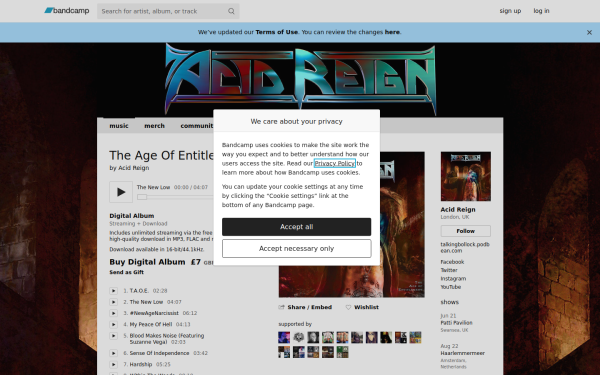Open the #NewAgeNarcissist track title
Viewport: 600px width, 375px height.
tap(154, 313)
